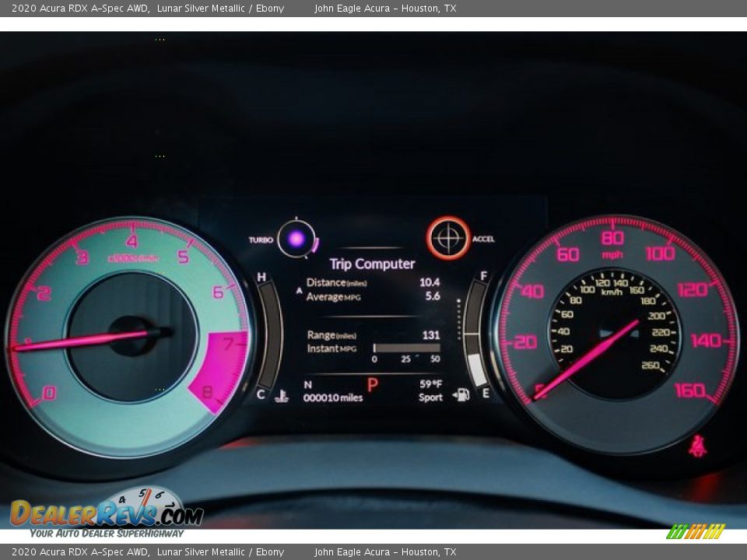Click the 80 mph mark on speedometer

click(612, 238)
